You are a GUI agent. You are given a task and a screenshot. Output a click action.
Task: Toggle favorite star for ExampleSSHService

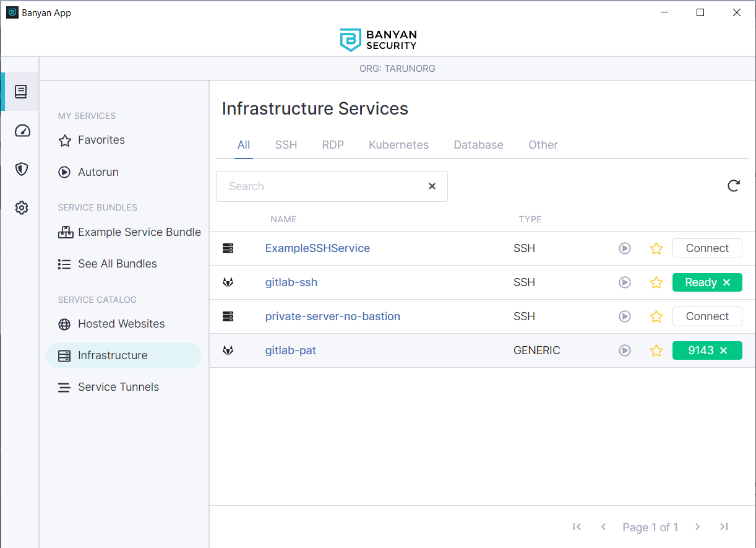[x=656, y=249]
